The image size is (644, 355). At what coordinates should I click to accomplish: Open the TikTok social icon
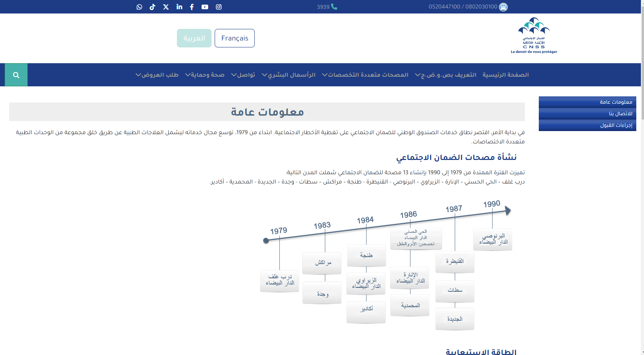point(153,7)
